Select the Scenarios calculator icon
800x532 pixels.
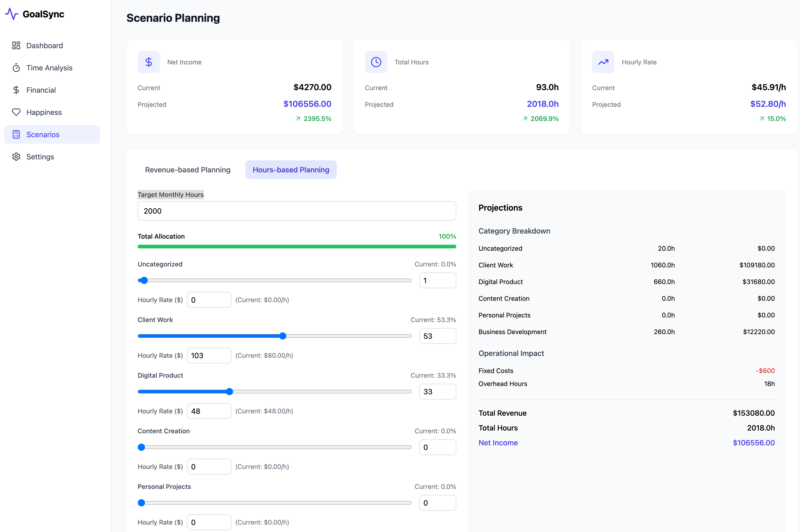[x=16, y=134]
